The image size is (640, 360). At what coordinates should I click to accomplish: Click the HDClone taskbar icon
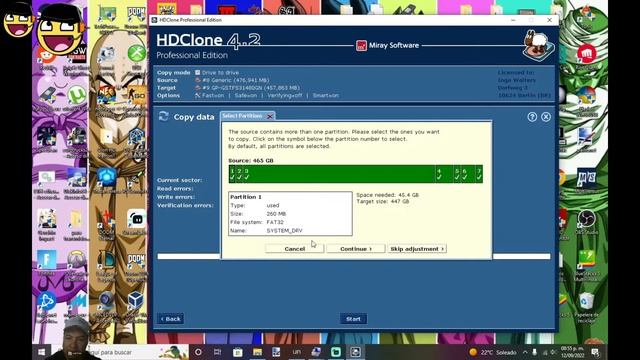point(355,352)
